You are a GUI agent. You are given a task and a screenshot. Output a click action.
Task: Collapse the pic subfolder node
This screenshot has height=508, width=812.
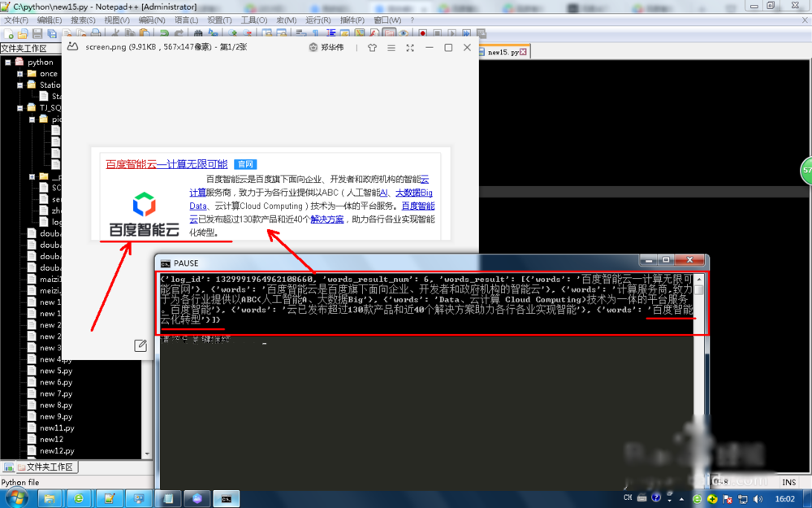click(32, 119)
